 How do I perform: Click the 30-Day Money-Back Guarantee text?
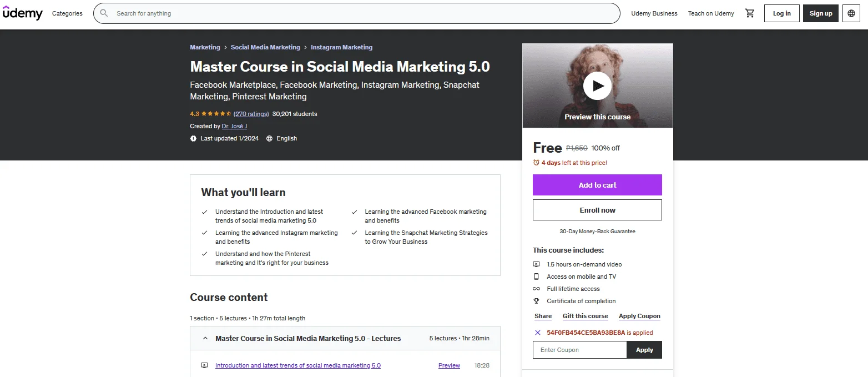pyautogui.click(x=597, y=231)
